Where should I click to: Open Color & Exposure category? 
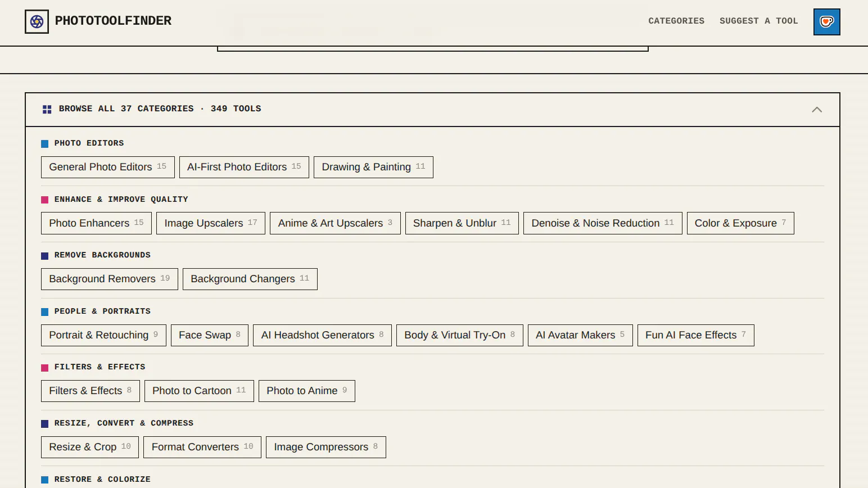[x=740, y=223]
